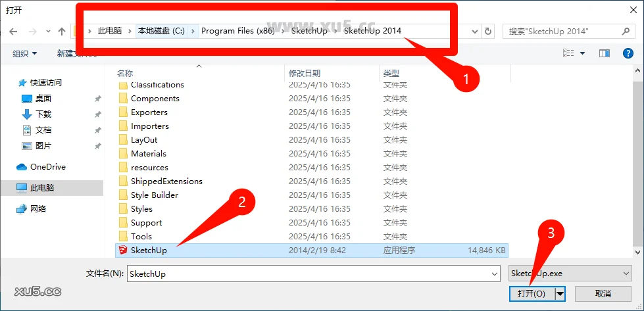This screenshot has width=644, height=311.
Task: Open the 组织 menu
Action: coord(25,53)
